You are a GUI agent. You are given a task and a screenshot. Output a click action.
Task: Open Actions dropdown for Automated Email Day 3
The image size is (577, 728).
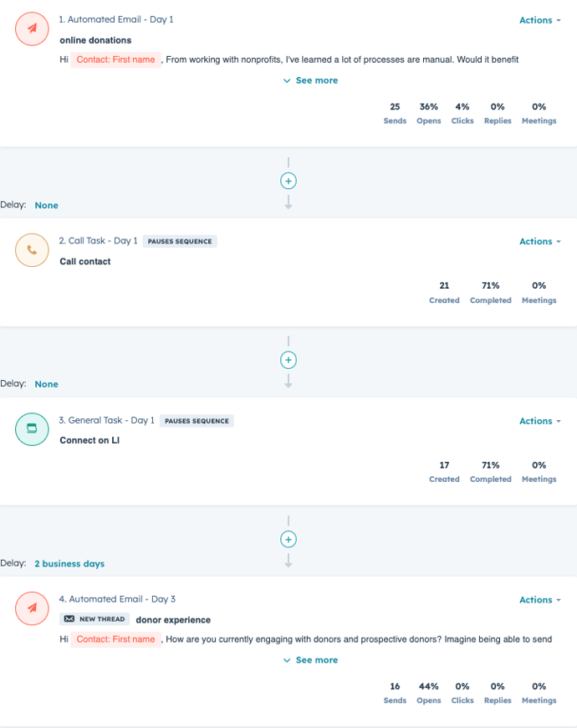(540, 600)
